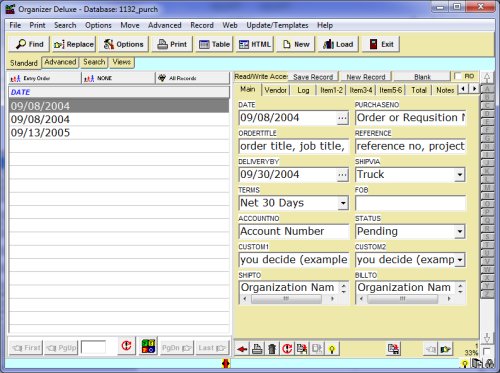Click the trash can delete icon
This screenshot has height=373, width=500.
click(272, 349)
